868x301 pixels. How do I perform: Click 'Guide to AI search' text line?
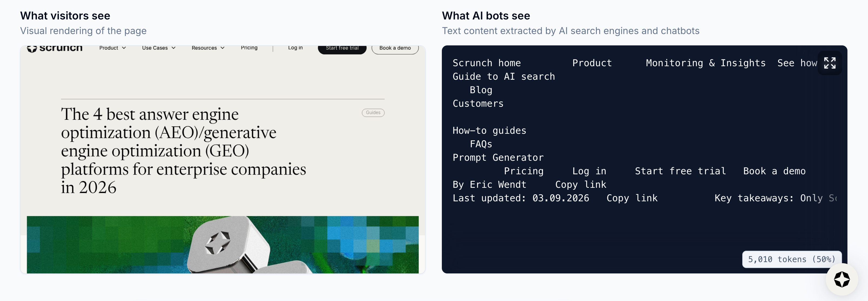[x=504, y=76]
